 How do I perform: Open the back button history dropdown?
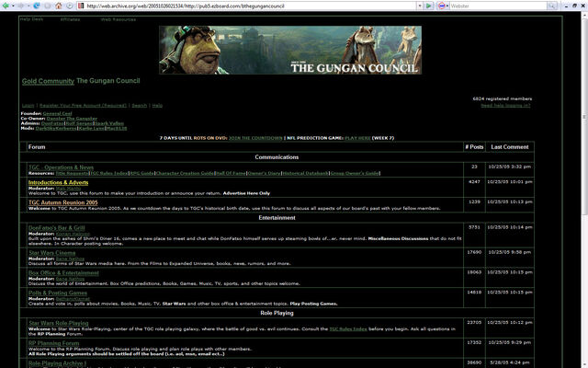(13, 6)
